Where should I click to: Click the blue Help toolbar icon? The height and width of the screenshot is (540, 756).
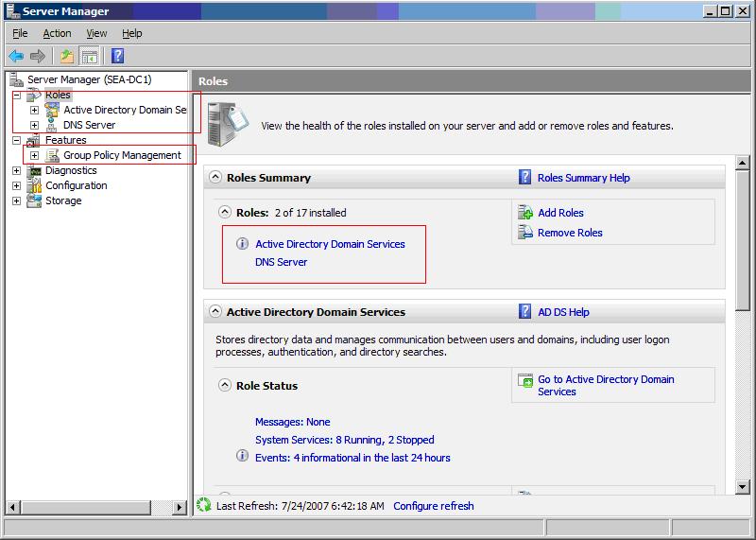click(x=118, y=56)
